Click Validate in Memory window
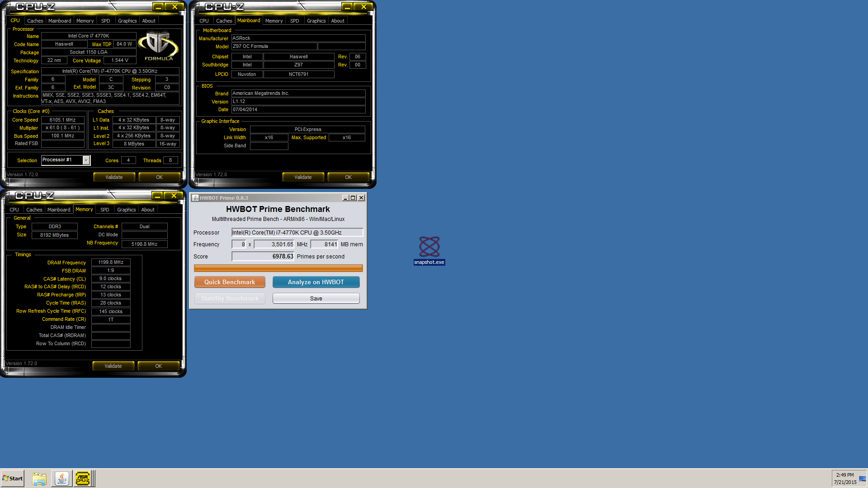Viewport: 868px width, 488px height. (x=113, y=366)
